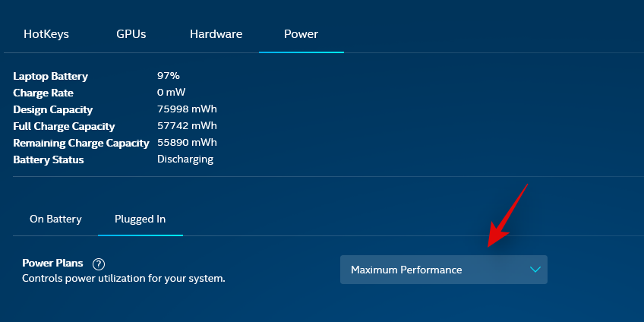644x322 pixels.
Task: Select the Power tab
Action: (301, 34)
